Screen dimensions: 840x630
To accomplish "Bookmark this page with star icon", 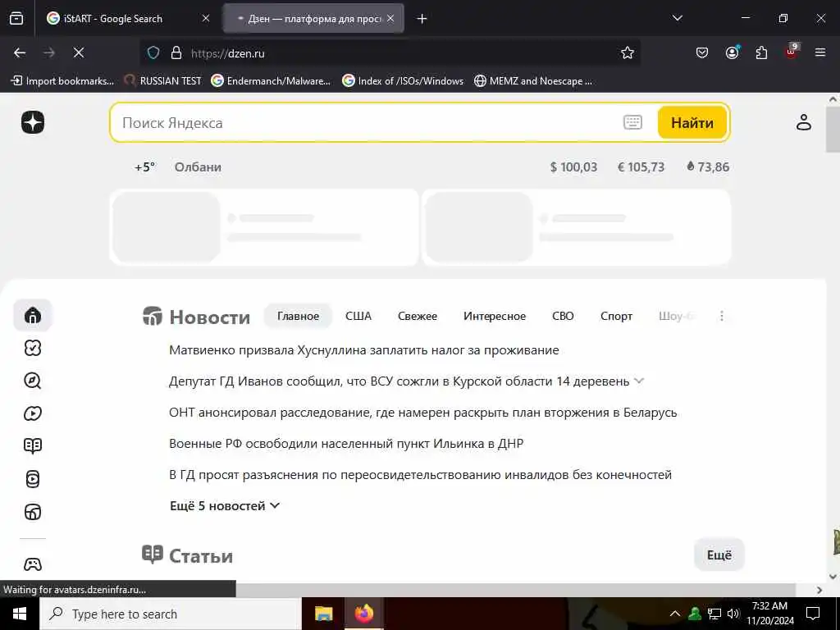I will [x=628, y=52].
